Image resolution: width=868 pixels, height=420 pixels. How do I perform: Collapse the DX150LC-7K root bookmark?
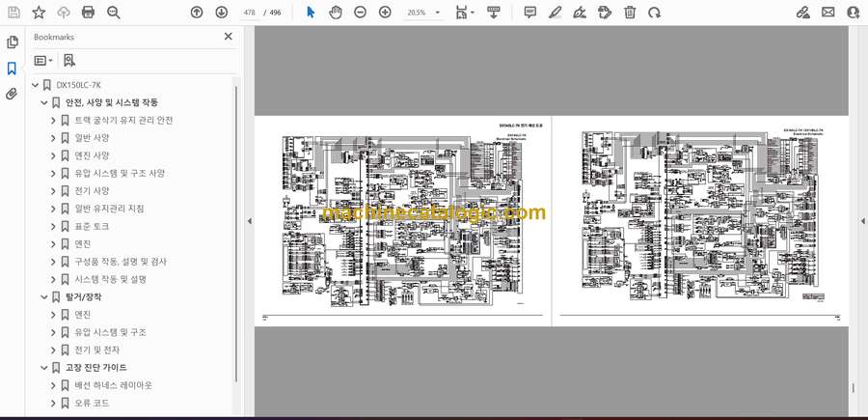36,85
